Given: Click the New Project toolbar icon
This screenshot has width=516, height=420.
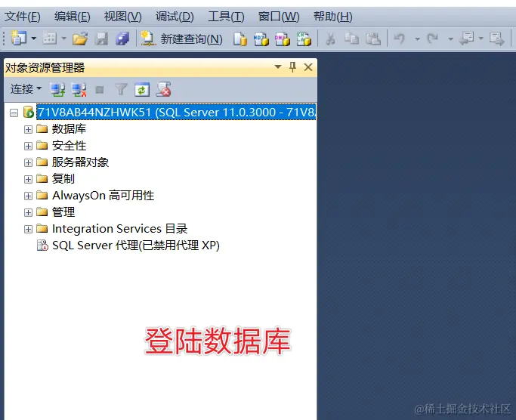Looking at the screenshot, I should (x=18, y=39).
